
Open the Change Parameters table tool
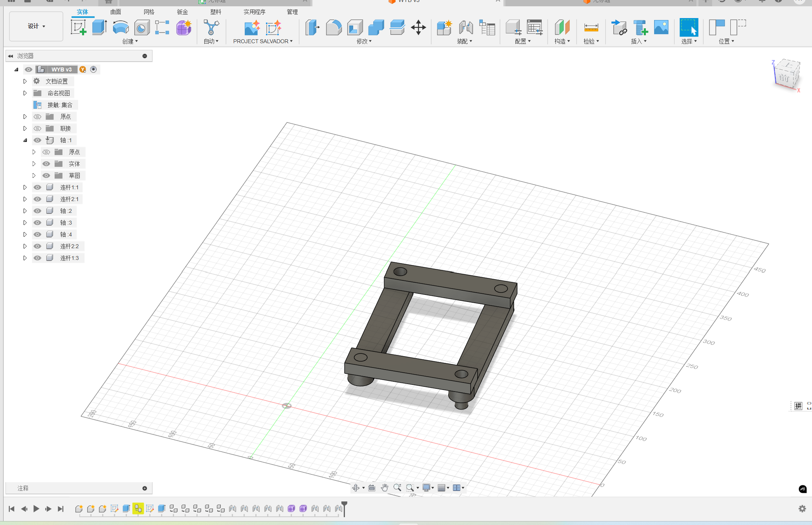(x=535, y=27)
